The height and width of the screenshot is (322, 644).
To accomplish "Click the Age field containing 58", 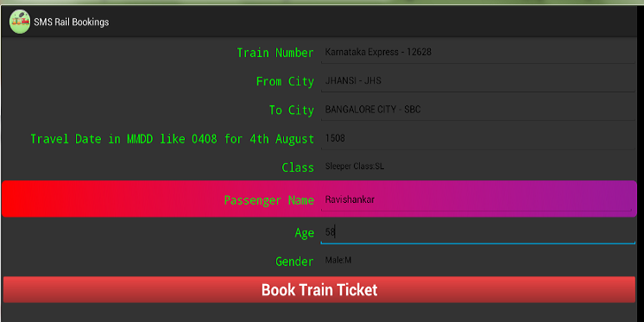I will (x=477, y=233).
